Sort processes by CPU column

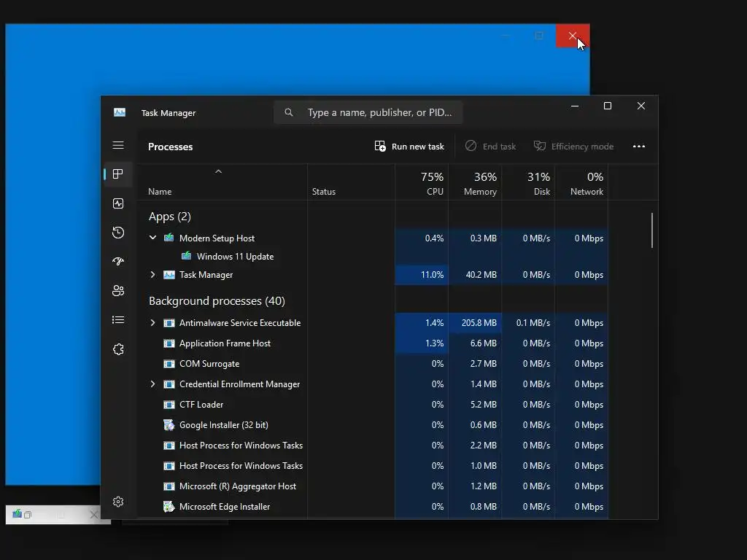[422, 183]
